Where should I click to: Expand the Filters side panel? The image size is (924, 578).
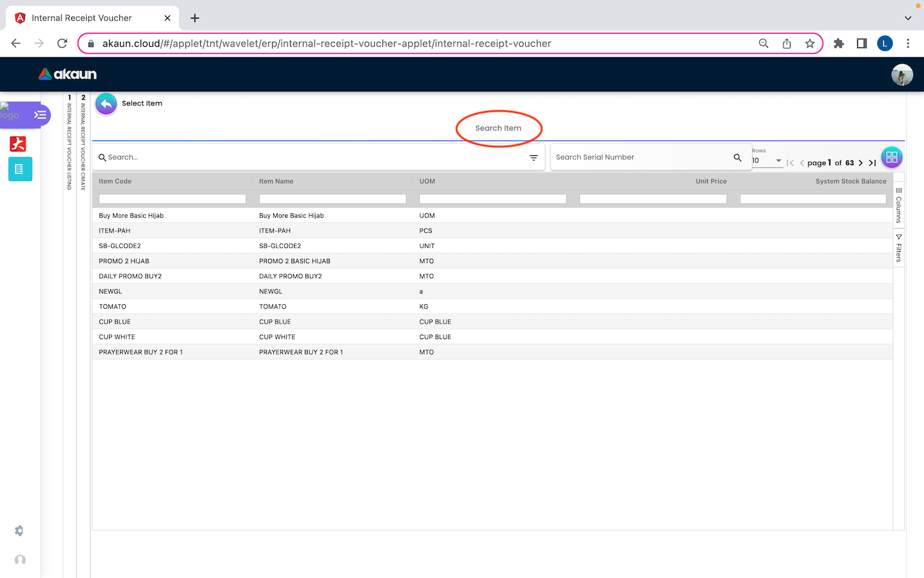click(898, 249)
